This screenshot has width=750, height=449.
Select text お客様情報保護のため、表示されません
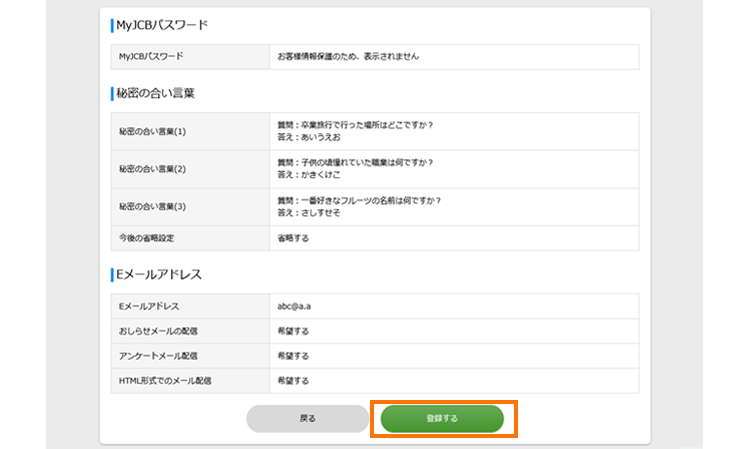click(348, 56)
